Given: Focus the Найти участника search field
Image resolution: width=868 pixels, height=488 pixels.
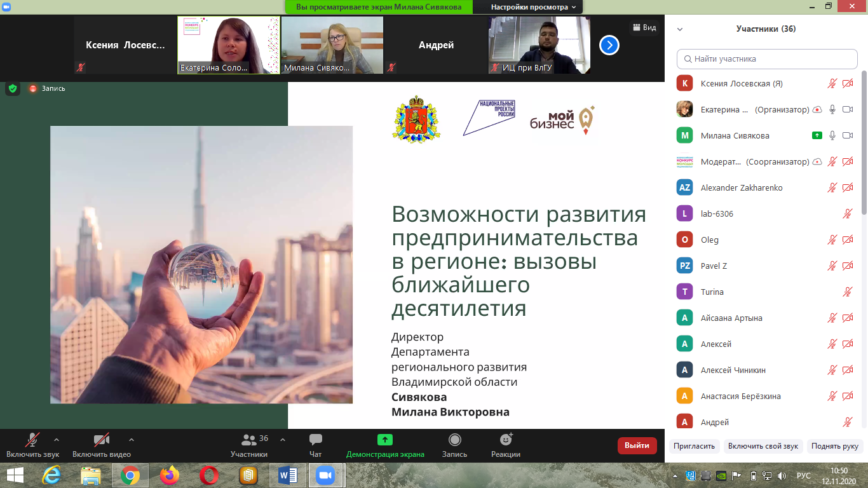Looking at the screenshot, I should (767, 58).
